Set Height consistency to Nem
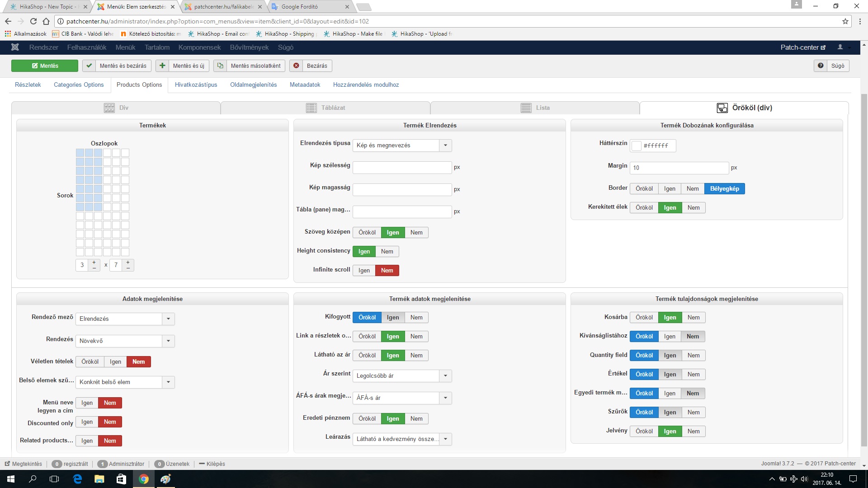868x488 pixels. [387, 251]
